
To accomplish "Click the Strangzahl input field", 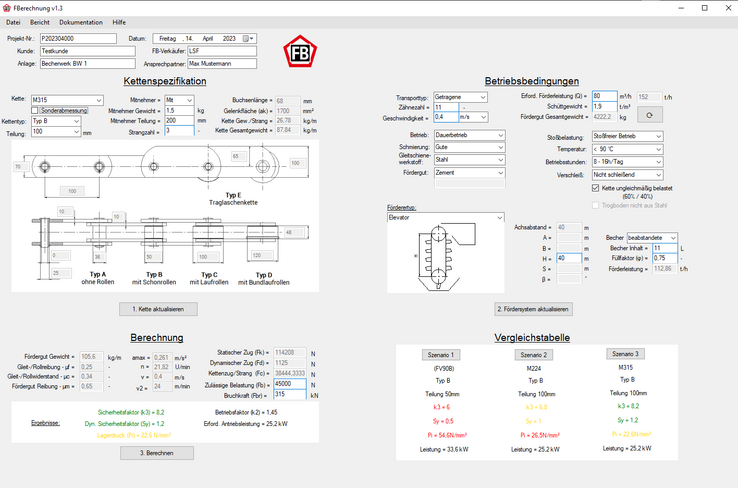I will click(x=179, y=131).
